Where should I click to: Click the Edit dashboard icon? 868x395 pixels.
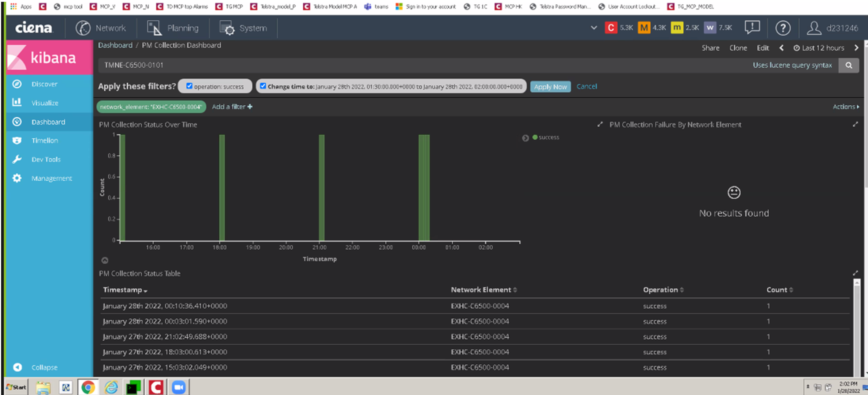click(x=762, y=47)
